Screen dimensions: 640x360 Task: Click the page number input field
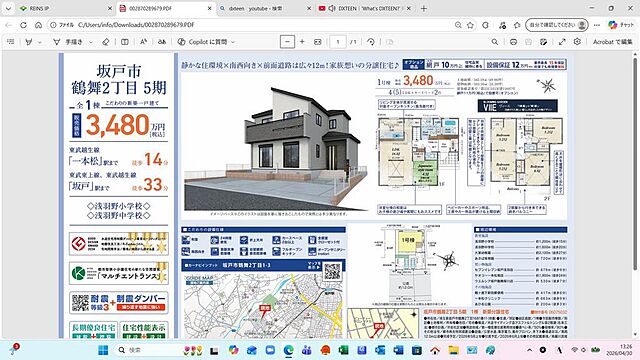pyautogui.click(x=338, y=42)
